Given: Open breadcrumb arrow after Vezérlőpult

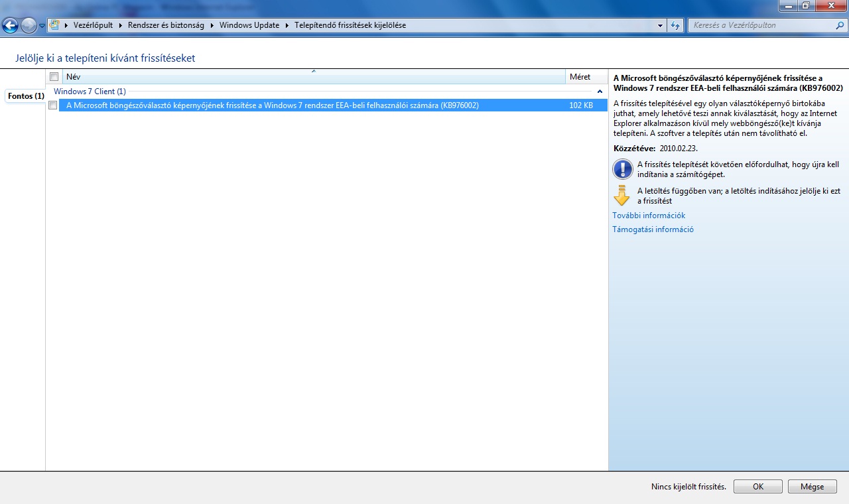Looking at the screenshot, I should 120,25.
